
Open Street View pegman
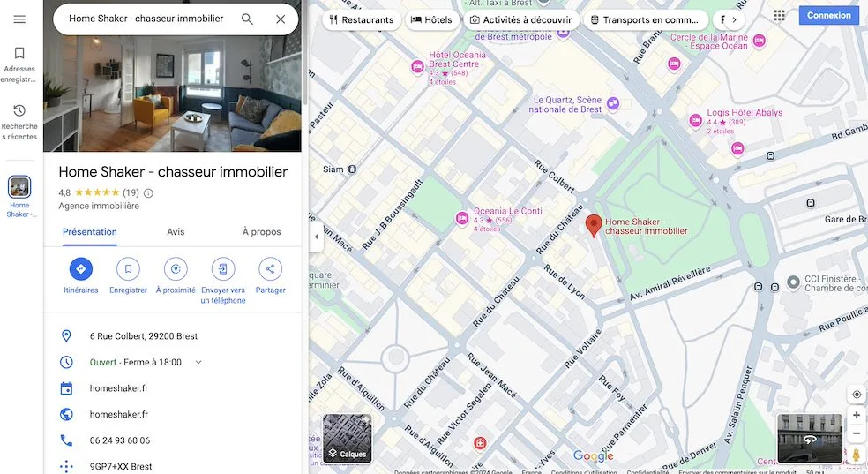pos(857,455)
